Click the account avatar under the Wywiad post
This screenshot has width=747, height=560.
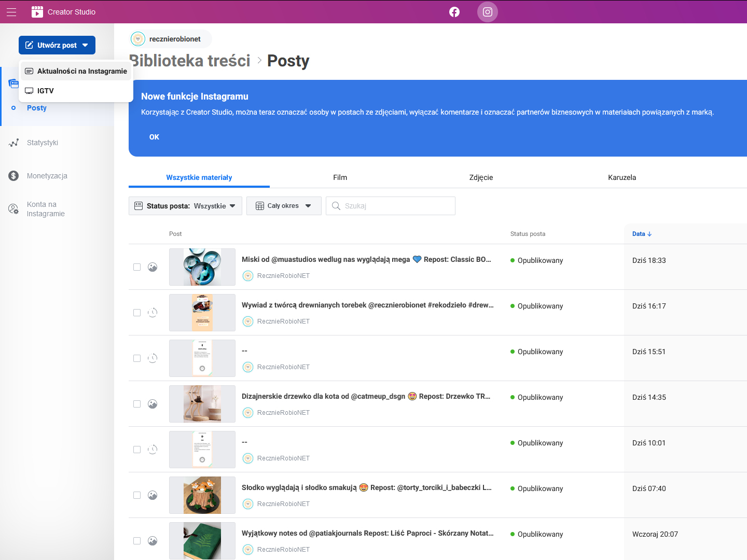tap(248, 321)
